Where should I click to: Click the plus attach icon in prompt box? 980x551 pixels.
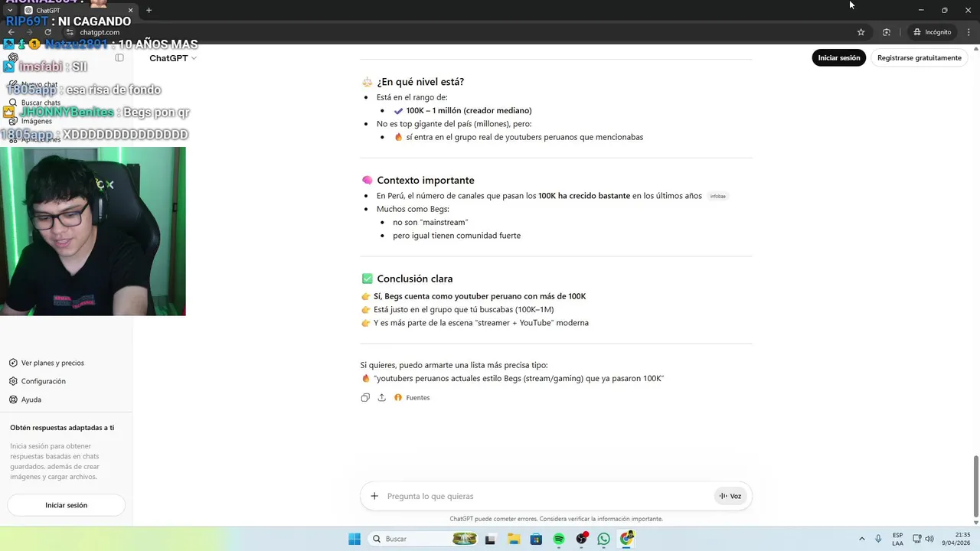[374, 496]
